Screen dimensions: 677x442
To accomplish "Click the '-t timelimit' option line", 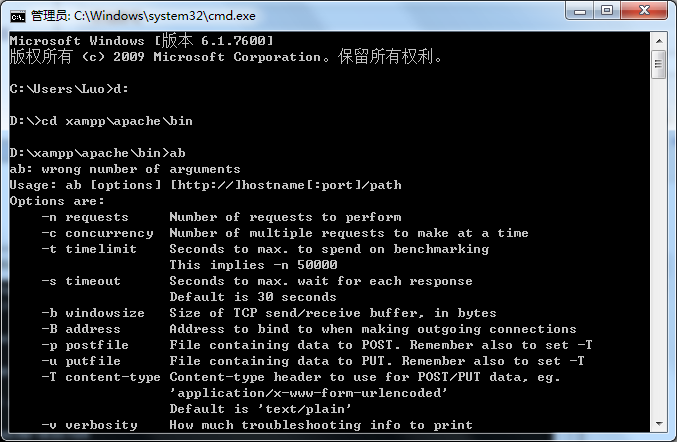I will 265,249.
